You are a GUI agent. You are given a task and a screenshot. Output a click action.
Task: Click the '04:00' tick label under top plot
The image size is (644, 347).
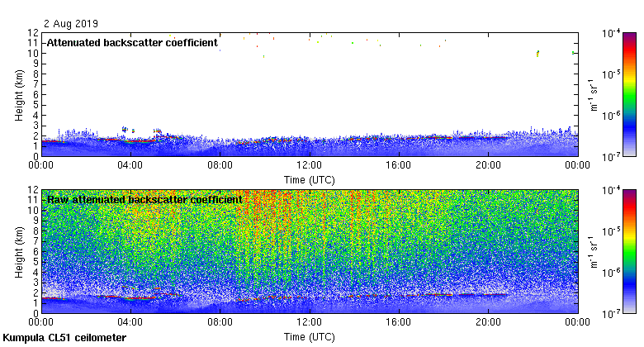tap(130, 165)
